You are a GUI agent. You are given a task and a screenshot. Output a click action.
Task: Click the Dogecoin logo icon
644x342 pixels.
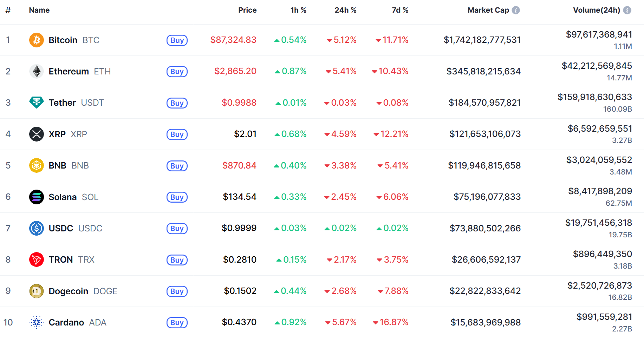click(x=37, y=291)
